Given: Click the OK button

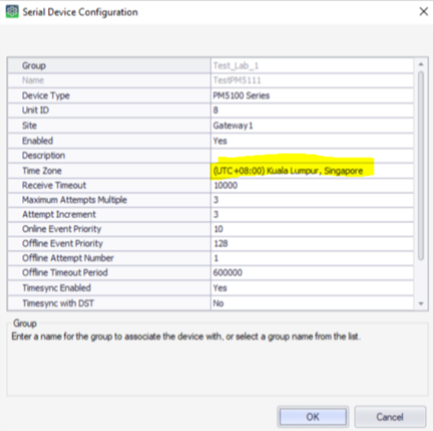Looking at the screenshot, I should point(313,417).
